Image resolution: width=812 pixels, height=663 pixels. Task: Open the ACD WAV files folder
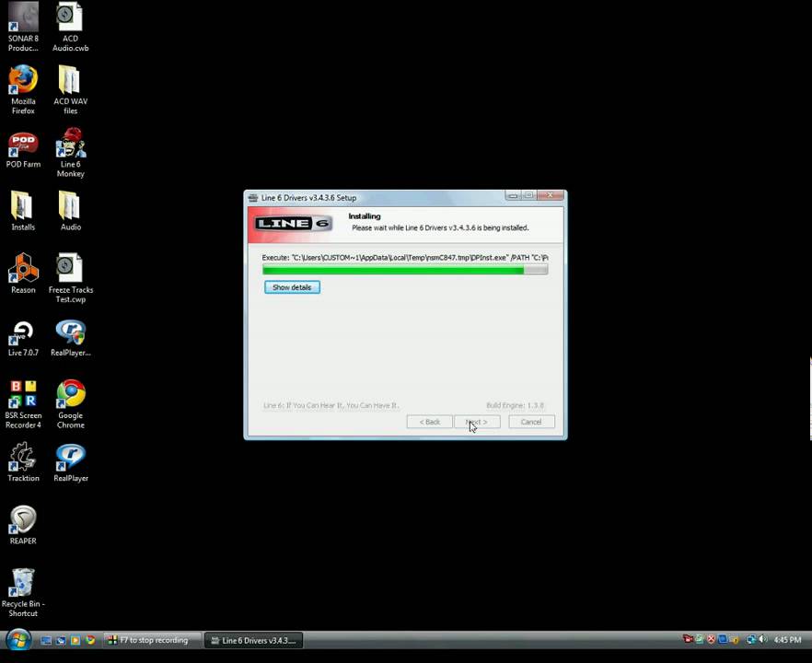70,89
